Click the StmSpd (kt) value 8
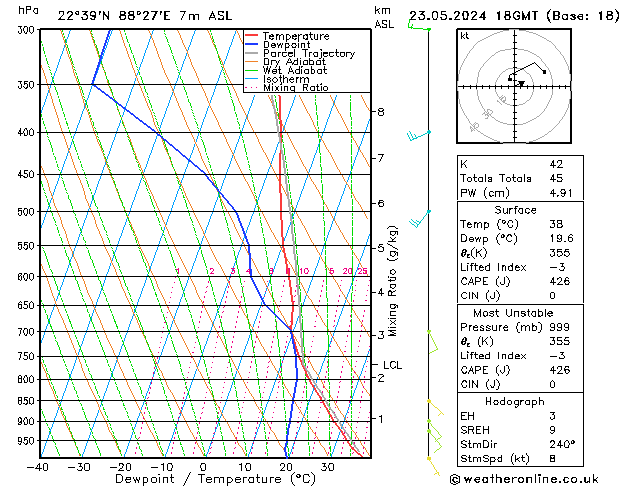Viewport: 629px width, 486px height. point(552,459)
